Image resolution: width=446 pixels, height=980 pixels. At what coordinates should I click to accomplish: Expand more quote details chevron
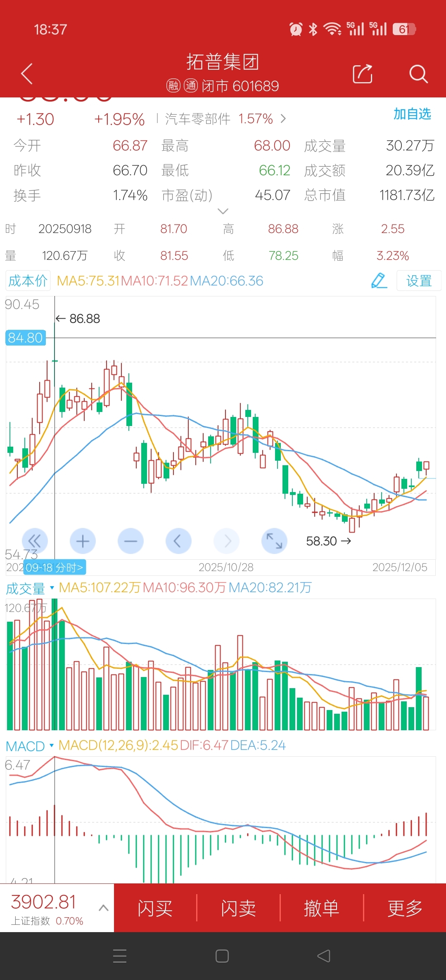point(223,211)
